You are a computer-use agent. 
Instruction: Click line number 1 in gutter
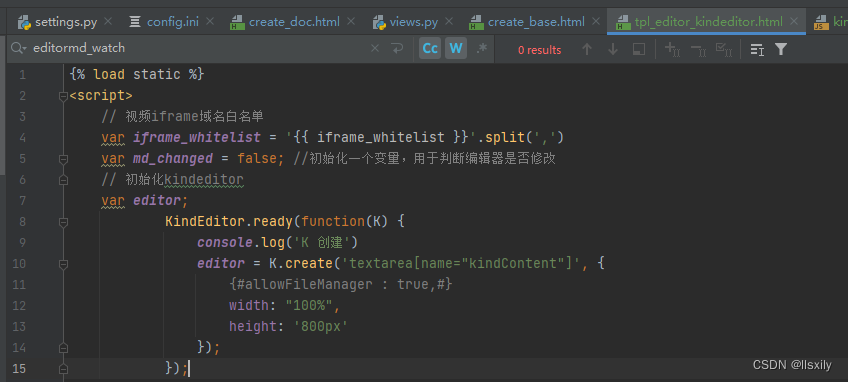coord(22,75)
